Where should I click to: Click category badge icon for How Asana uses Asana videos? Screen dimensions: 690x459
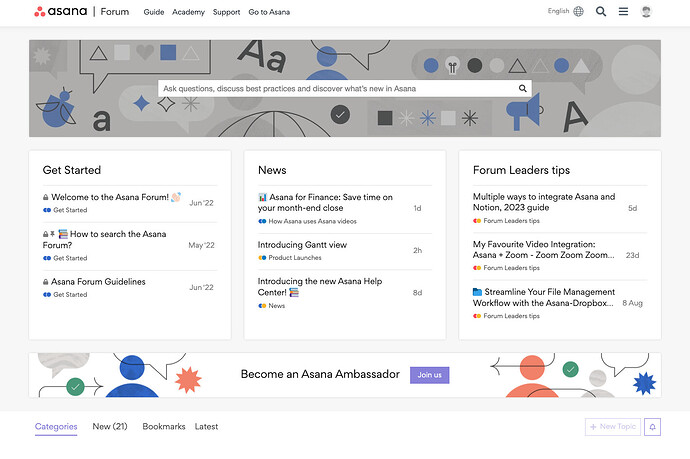pos(262,221)
